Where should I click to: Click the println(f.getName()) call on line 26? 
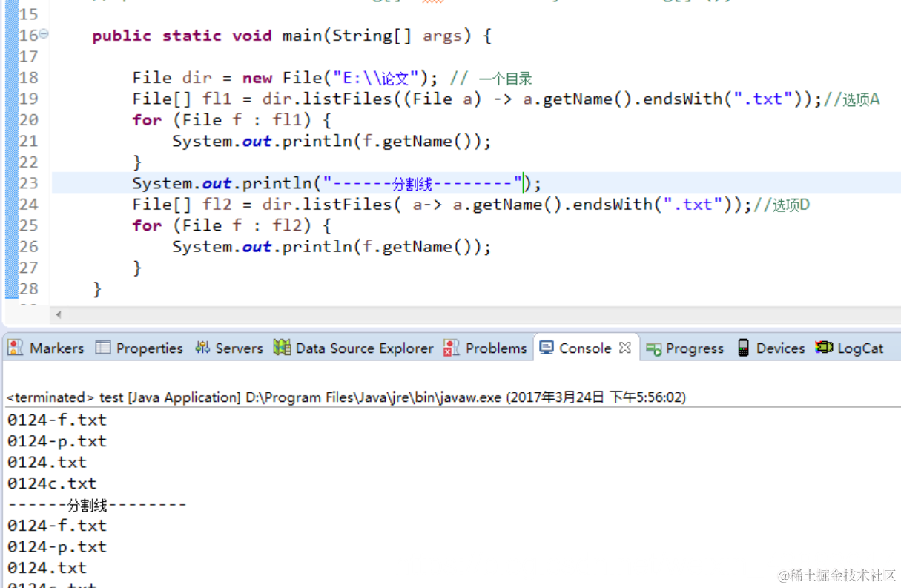point(331,246)
